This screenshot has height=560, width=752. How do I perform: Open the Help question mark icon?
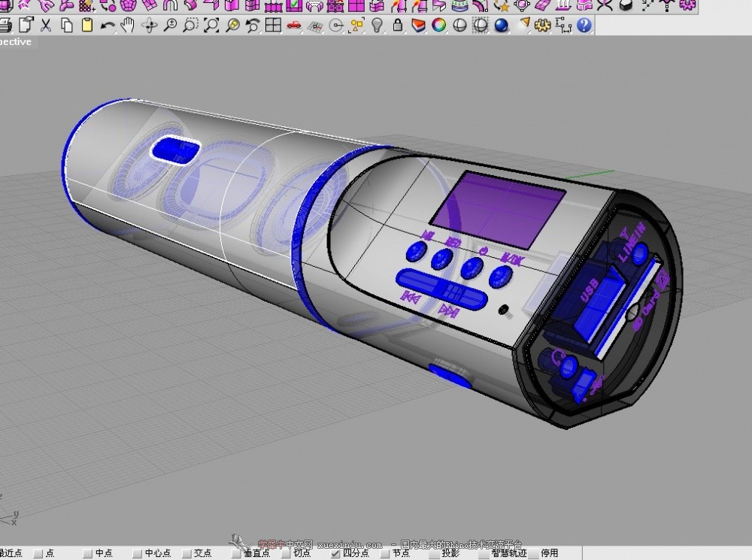pyautogui.click(x=584, y=25)
